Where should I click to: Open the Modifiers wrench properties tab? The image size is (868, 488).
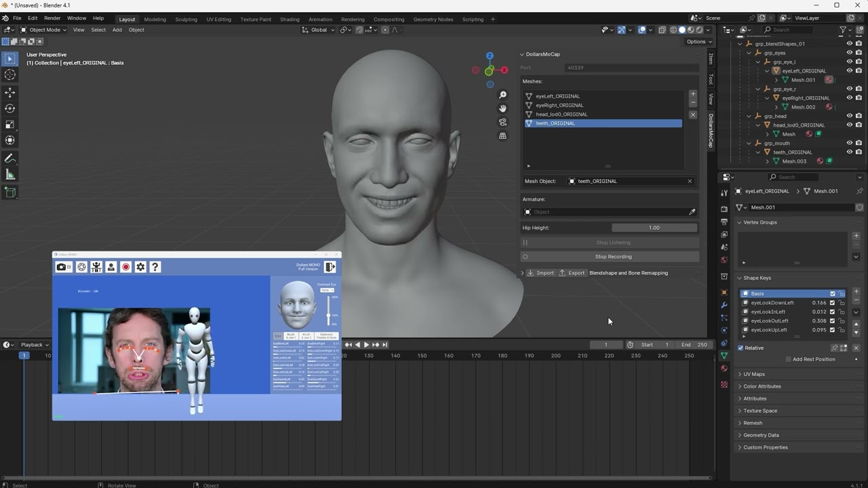click(x=724, y=305)
